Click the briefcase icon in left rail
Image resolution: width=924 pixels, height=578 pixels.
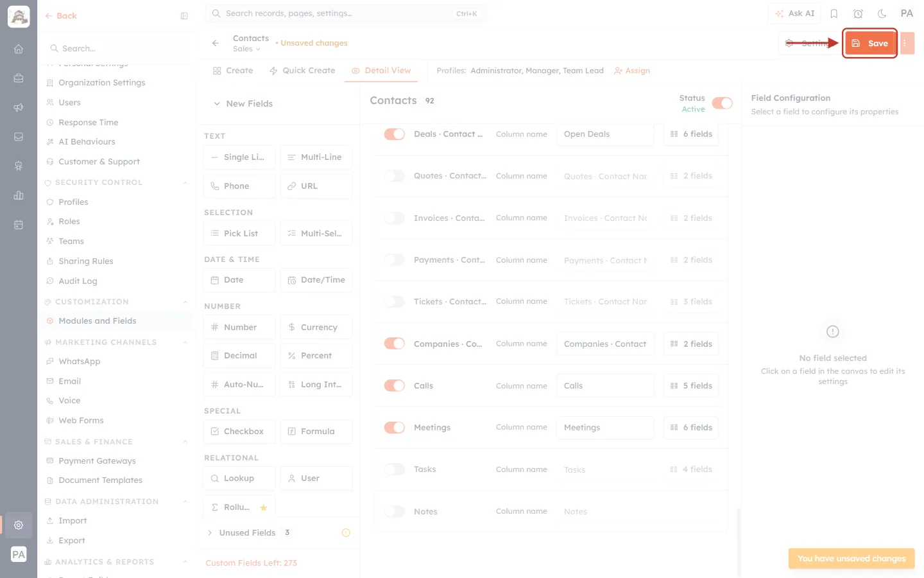point(19,78)
